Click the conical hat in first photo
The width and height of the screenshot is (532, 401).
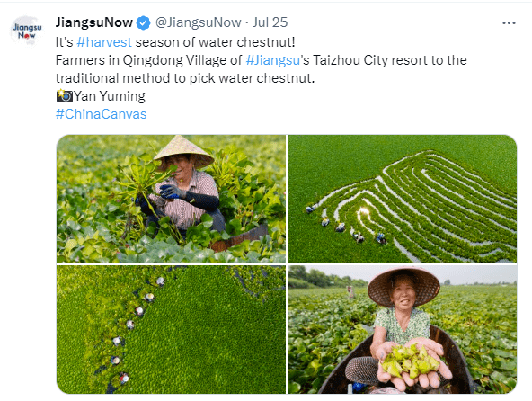pyautogui.click(x=184, y=151)
